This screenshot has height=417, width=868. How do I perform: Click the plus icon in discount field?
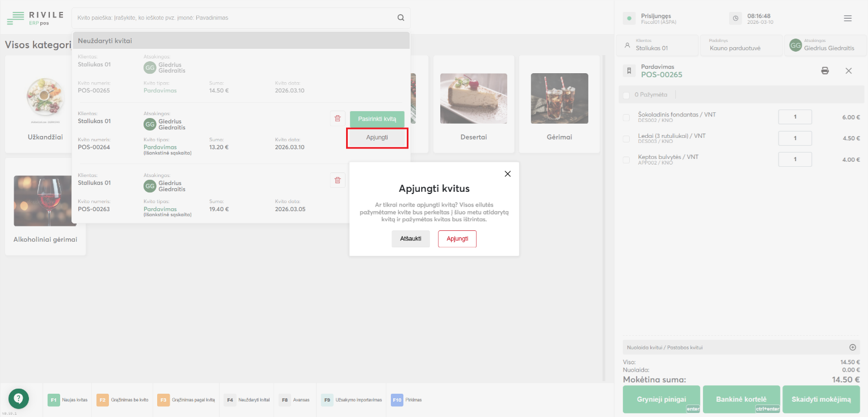852,347
